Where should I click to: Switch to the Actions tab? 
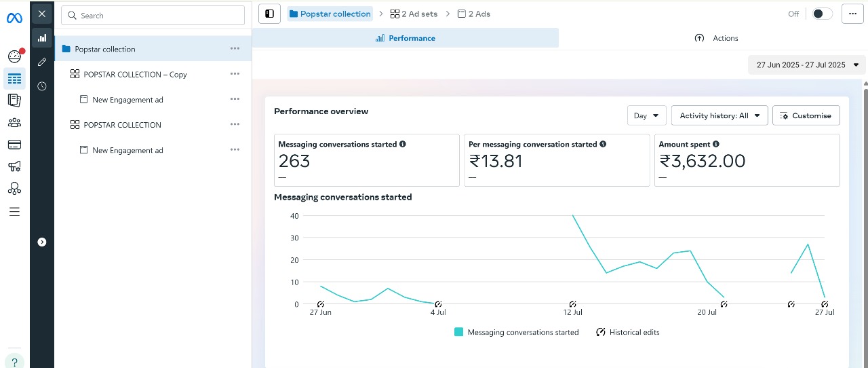[717, 38]
